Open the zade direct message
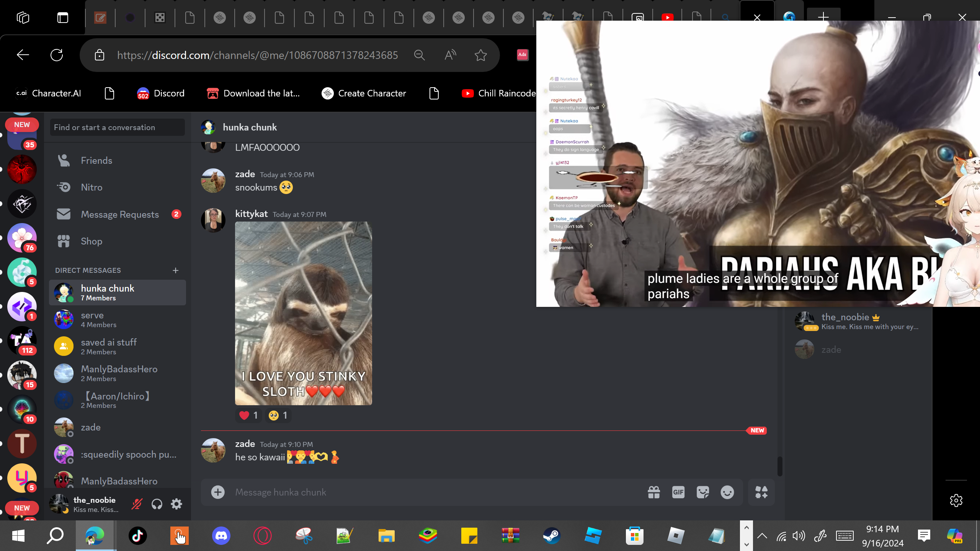 tap(118, 427)
